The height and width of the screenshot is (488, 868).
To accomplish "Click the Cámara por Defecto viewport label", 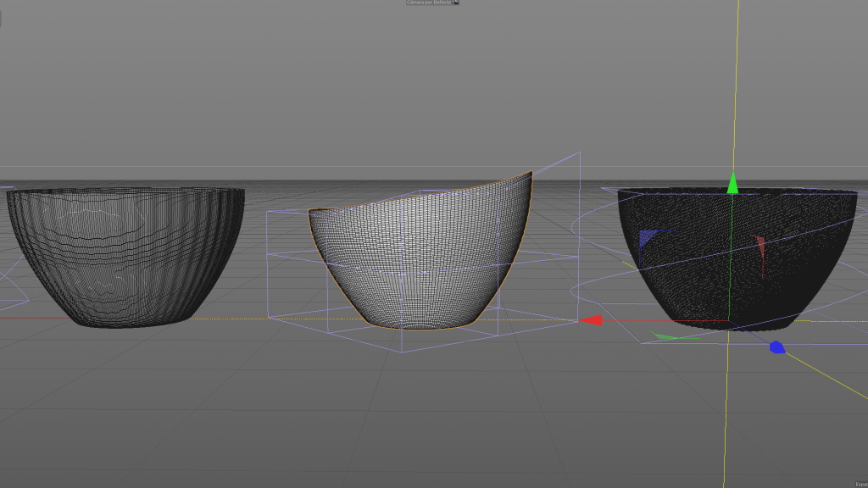I will click(429, 3).
